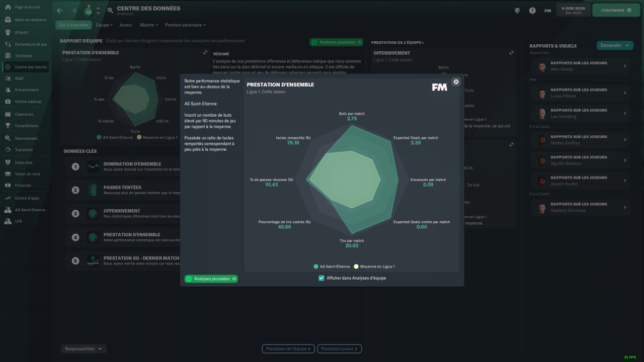
Task: Click the Continuer button
Action: click(616, 10)
